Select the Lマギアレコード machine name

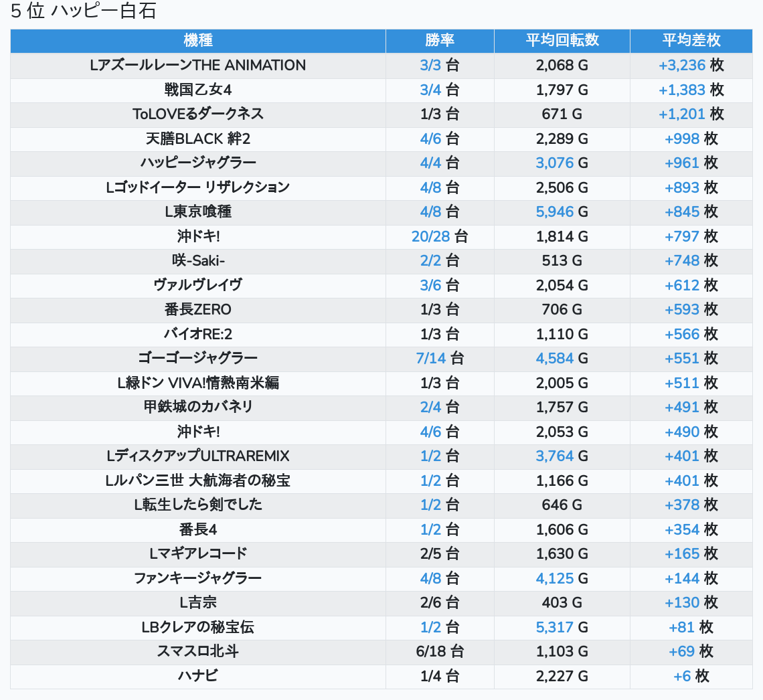click(x=198, y=554)
